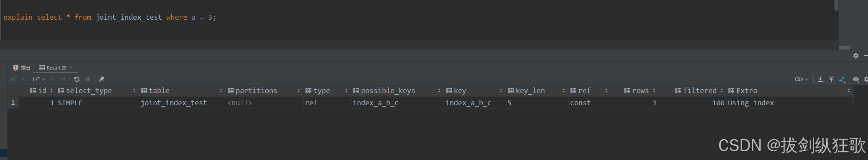This screenshot has width=868, height=160.
Task: Click the blue compare data arrows icon
Action: pyautogui.click(x=842, y=79)
